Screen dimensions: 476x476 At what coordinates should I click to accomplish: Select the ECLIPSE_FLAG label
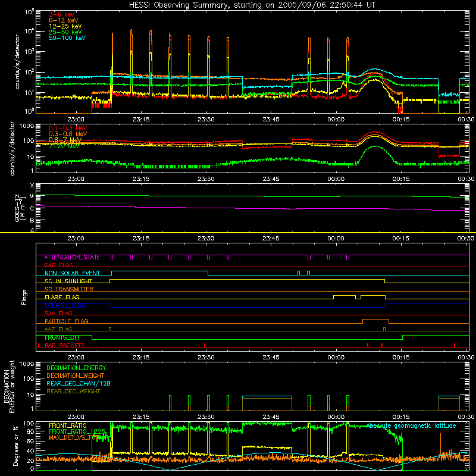(65, 305)
